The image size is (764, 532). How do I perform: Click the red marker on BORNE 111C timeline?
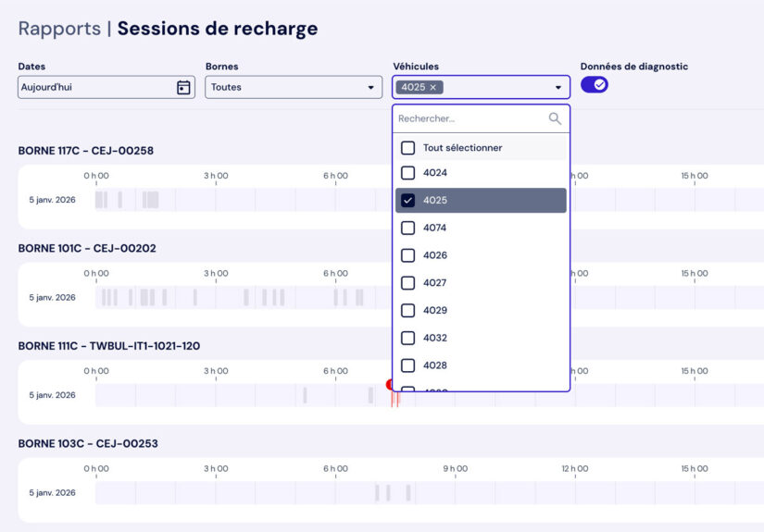[391, 384]
